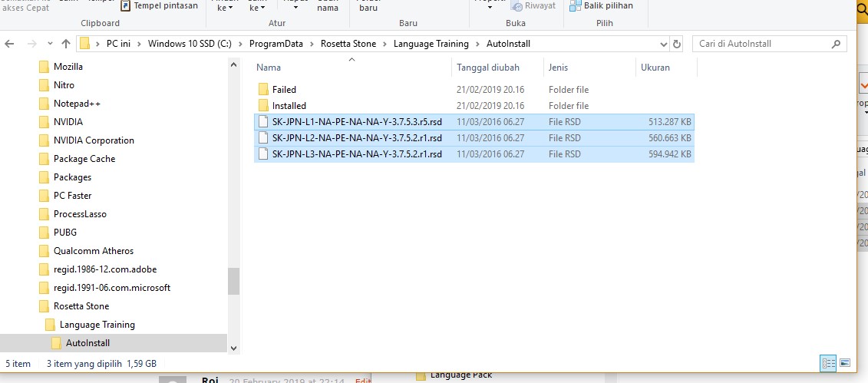Click the Folder file type of Installed row
868x383 pixels.
pos(569,106)
